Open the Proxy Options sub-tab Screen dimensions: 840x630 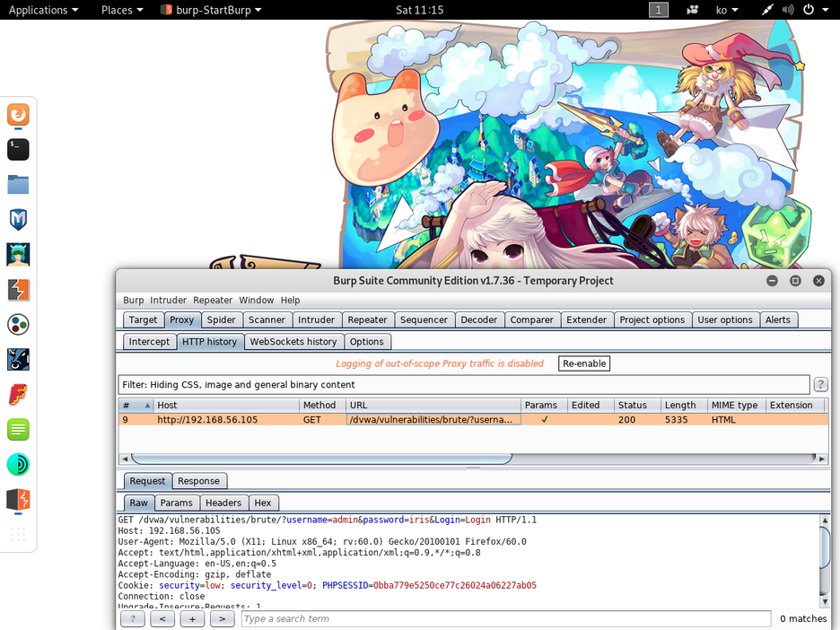[366, 342]
